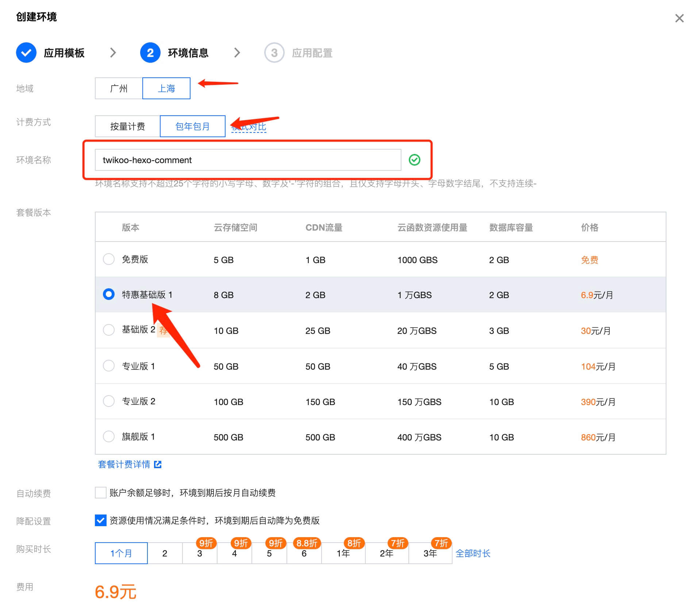Screen dimensions: 700x605
Task: Choose 包年包月 billing mode
Action: coord(192,126)
